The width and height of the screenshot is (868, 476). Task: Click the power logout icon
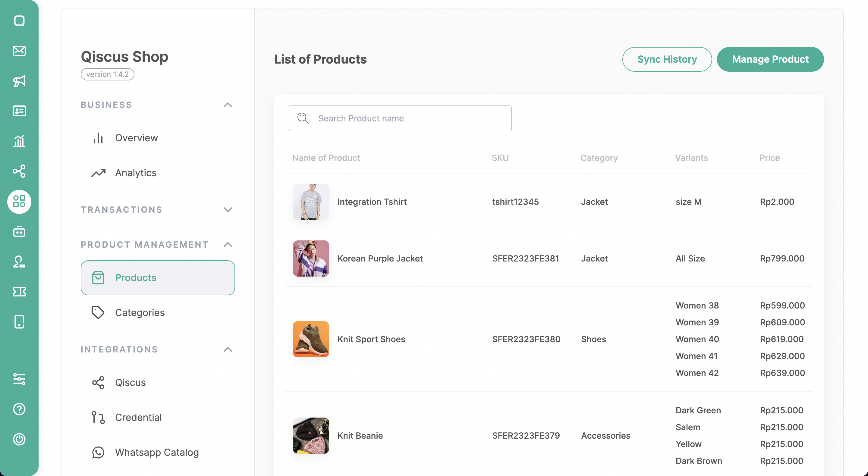[x=19, y=439]
